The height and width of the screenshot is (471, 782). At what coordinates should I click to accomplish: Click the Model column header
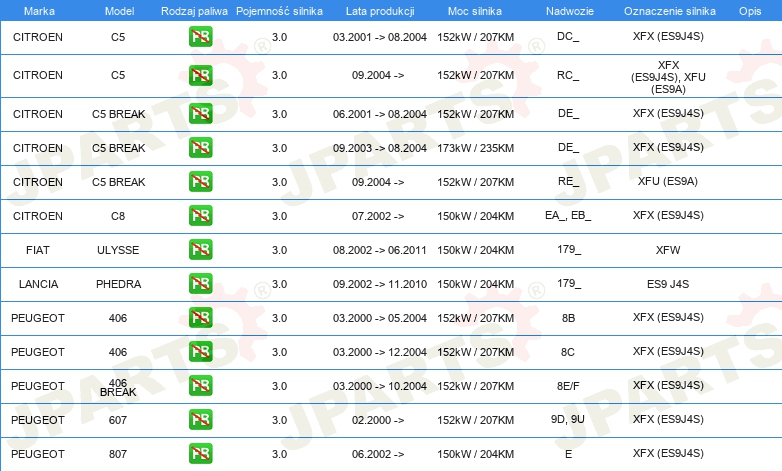coord(119,11)
